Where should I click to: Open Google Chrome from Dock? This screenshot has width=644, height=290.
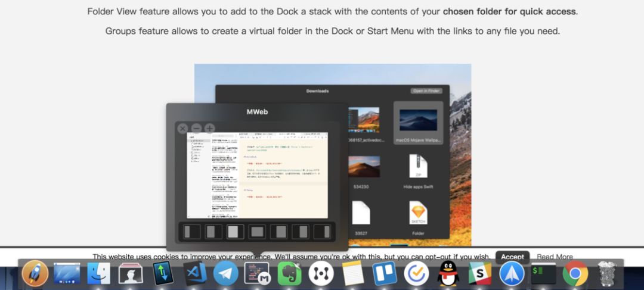point(575,274)
